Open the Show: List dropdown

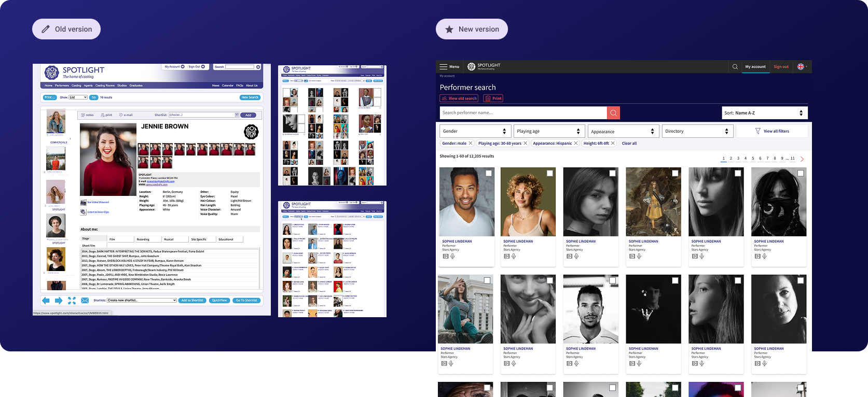(78, 97)
